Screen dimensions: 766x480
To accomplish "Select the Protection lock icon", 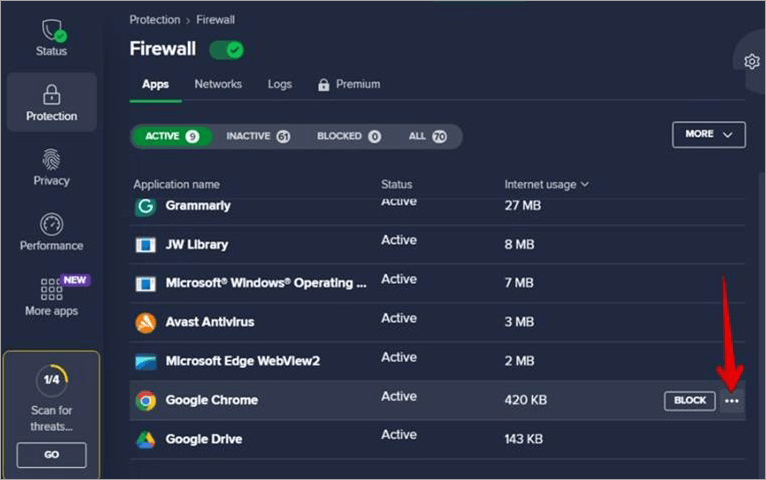I will tap(51, 95).
